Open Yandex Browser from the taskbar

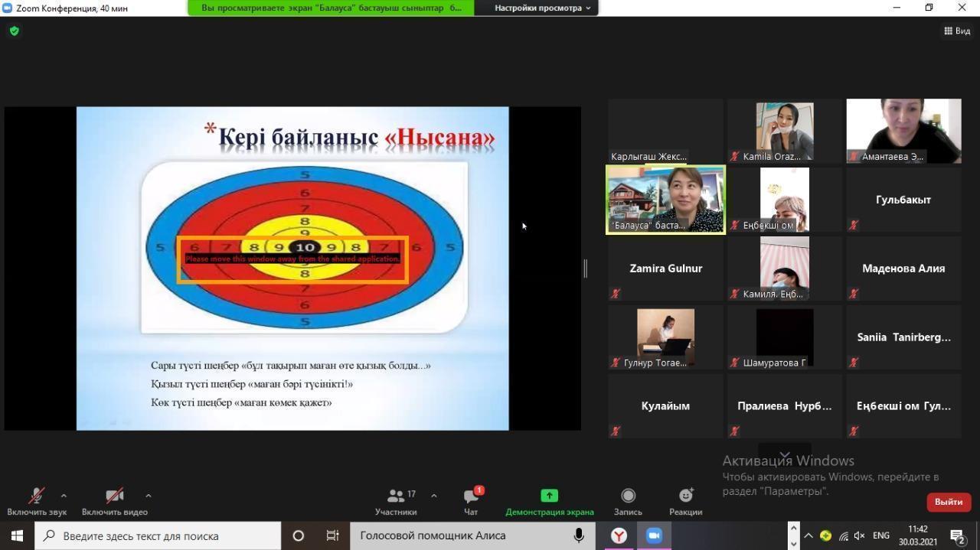619,535
